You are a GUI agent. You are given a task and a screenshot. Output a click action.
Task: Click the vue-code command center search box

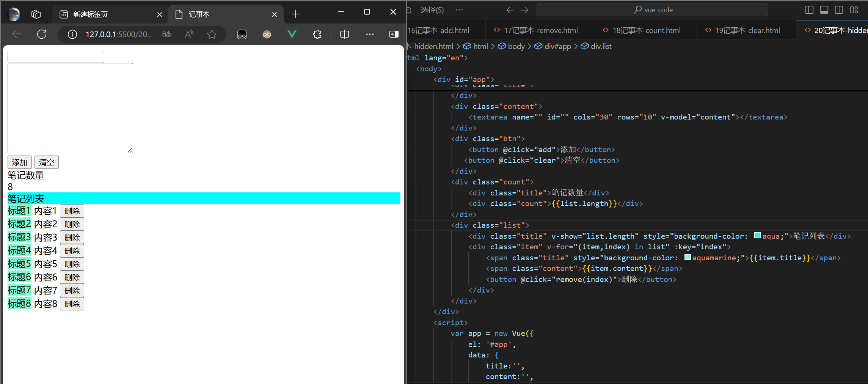652,10
